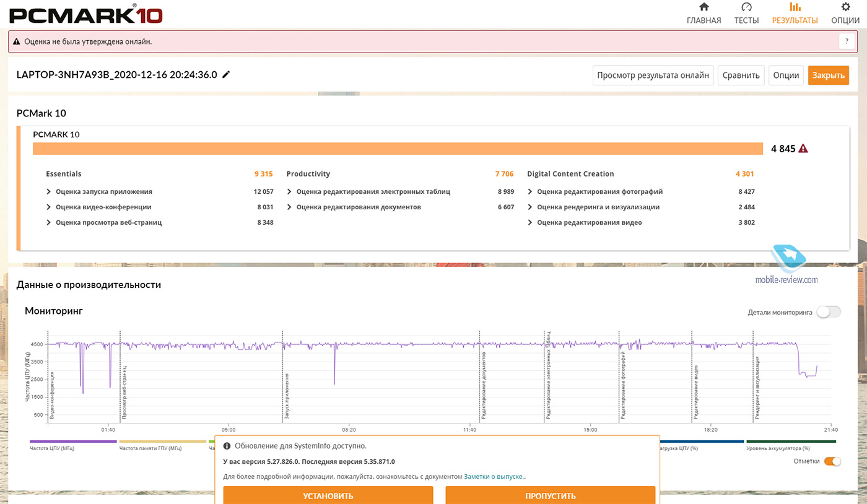The height and width of the screenshot is (504, 867).
Task: Close the result with Закрыть button
Action: click(x=829, y=76)
